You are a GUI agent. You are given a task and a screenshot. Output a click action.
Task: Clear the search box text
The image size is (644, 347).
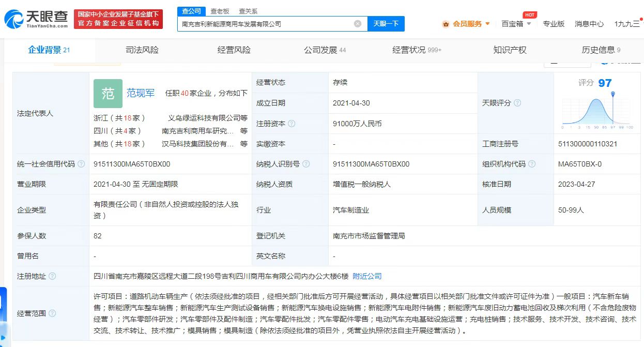tap(358, 24)
